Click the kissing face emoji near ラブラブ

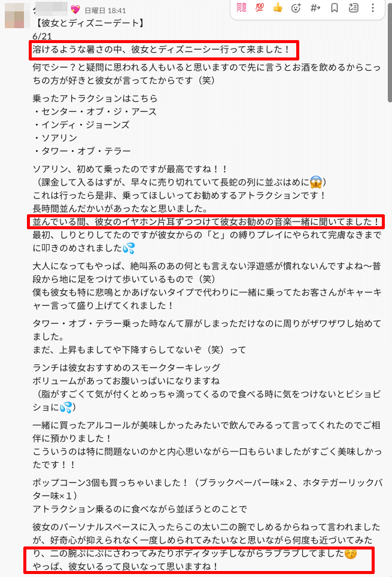pos(351,553)
